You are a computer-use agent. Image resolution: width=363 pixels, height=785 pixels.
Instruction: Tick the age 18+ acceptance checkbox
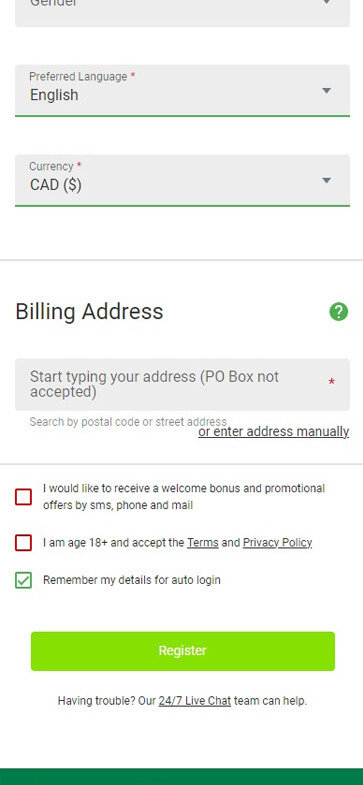[24, 543]
